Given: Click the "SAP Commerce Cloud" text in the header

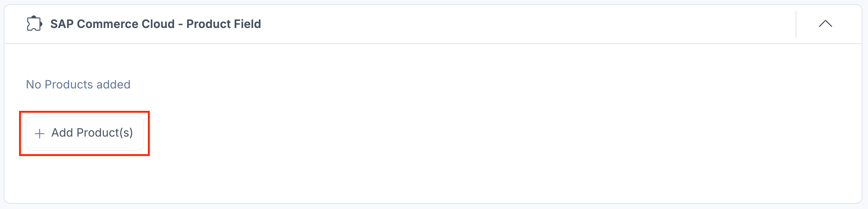Looking at the screenshot, I should click(x=112, y=24).
